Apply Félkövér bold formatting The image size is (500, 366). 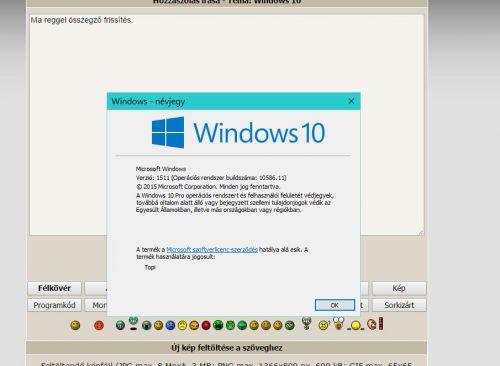[54, 288]
